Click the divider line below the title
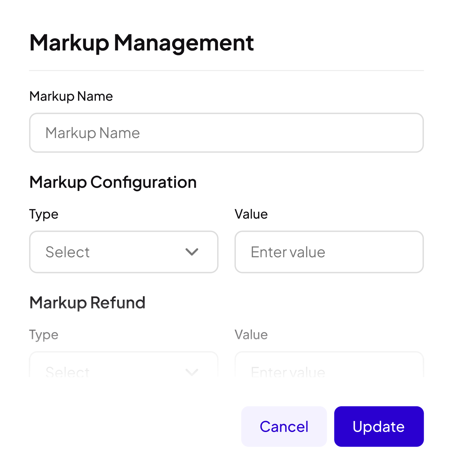 click(x=226, y=71)
